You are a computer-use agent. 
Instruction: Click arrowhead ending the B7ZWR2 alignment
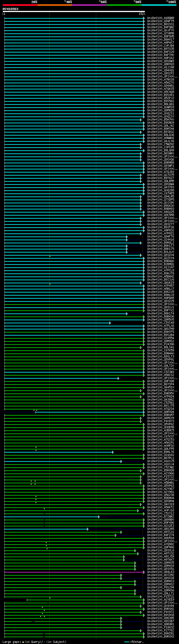click(99, 517)
